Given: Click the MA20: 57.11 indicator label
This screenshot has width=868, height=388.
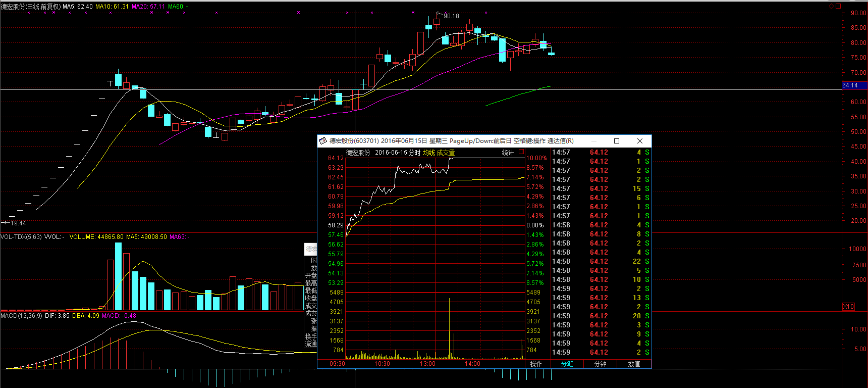Looking at the screenshot, I should tap(148, 7).
